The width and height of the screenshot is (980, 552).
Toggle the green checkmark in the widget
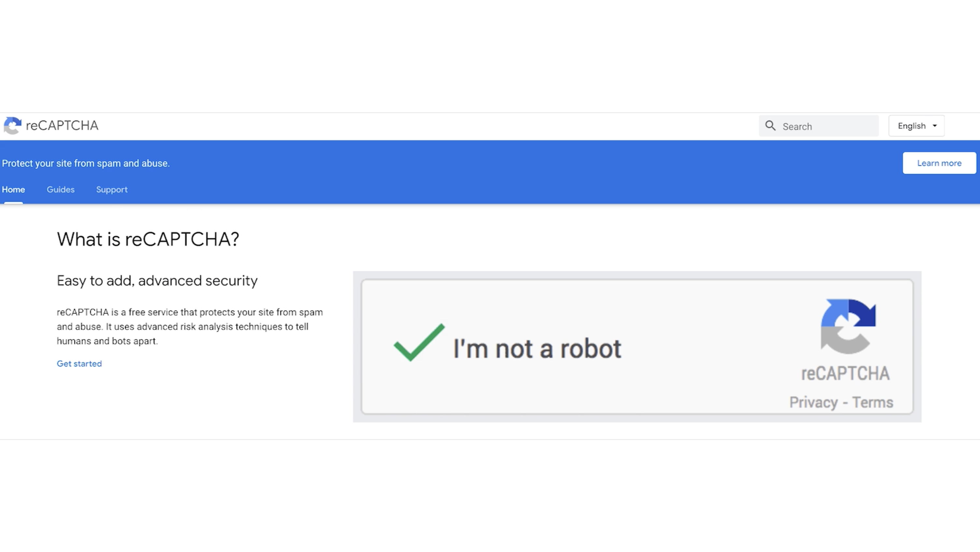pos(419,343)
